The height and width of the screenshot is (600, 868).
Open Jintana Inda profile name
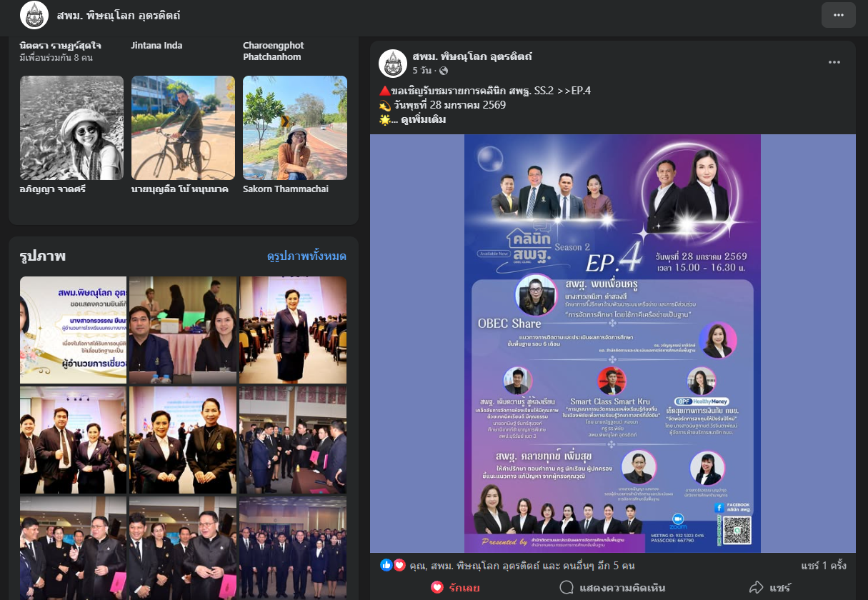(156, 46)
